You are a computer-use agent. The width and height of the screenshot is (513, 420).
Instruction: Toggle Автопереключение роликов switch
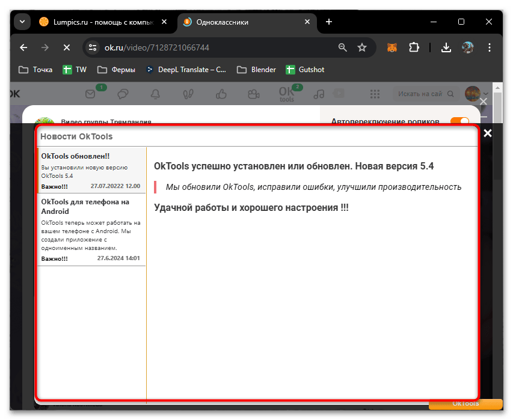pyautogui.click(x=459, y=121)
